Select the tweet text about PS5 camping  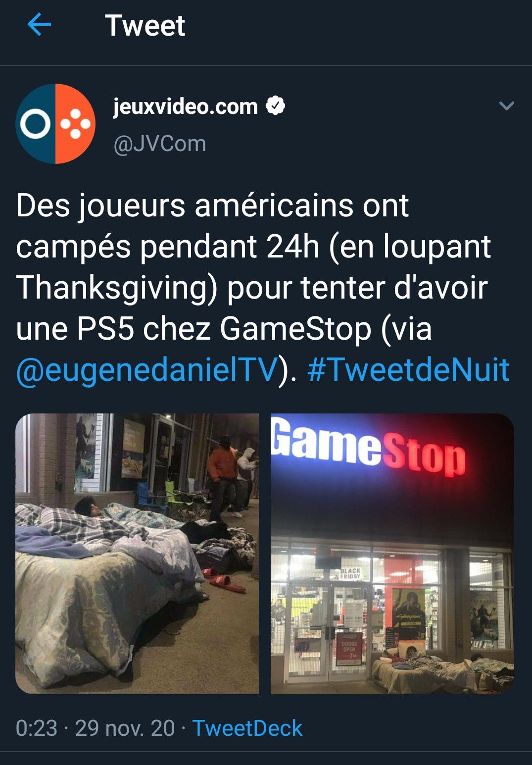[263, 287]
